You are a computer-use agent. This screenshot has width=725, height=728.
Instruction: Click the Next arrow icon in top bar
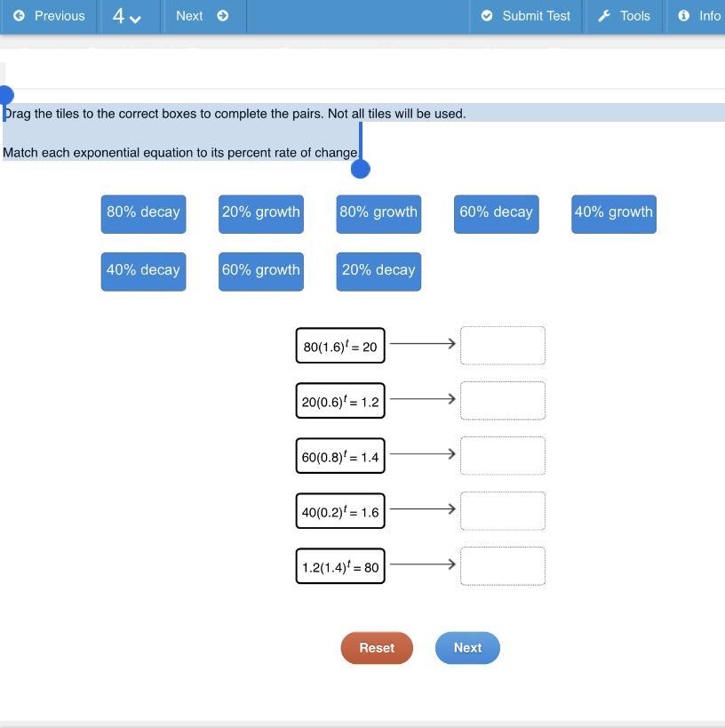coord(223,16)
